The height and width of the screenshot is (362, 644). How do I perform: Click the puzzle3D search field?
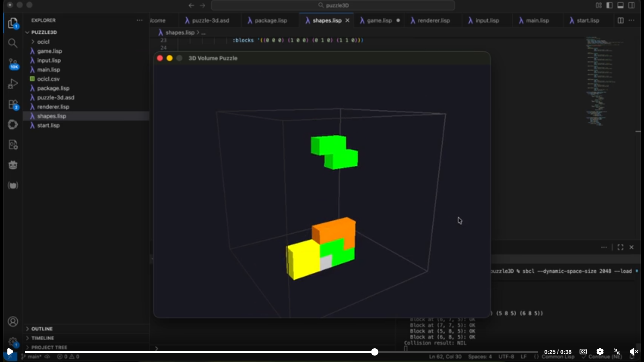point(333,5)
